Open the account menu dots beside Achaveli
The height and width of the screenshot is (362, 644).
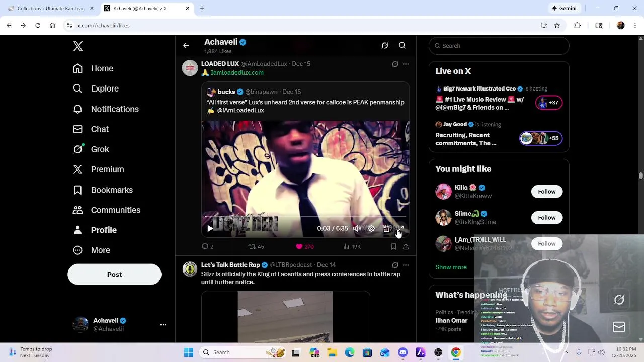pyautogui.click(x=163, y=325)
